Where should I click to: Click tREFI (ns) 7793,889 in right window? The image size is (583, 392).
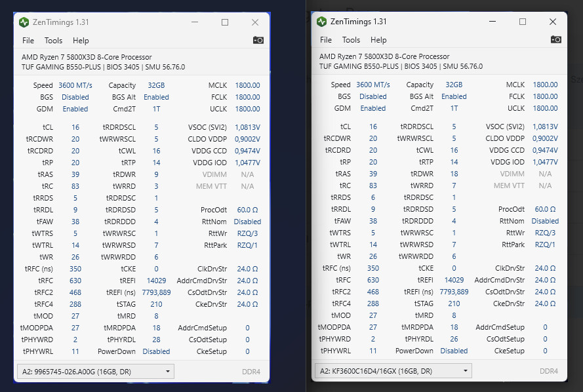454,292
